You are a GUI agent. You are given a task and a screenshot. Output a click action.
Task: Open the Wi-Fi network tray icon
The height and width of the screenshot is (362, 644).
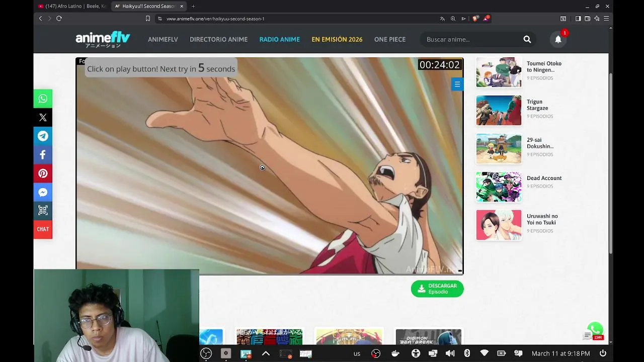(x=484, y=353)
